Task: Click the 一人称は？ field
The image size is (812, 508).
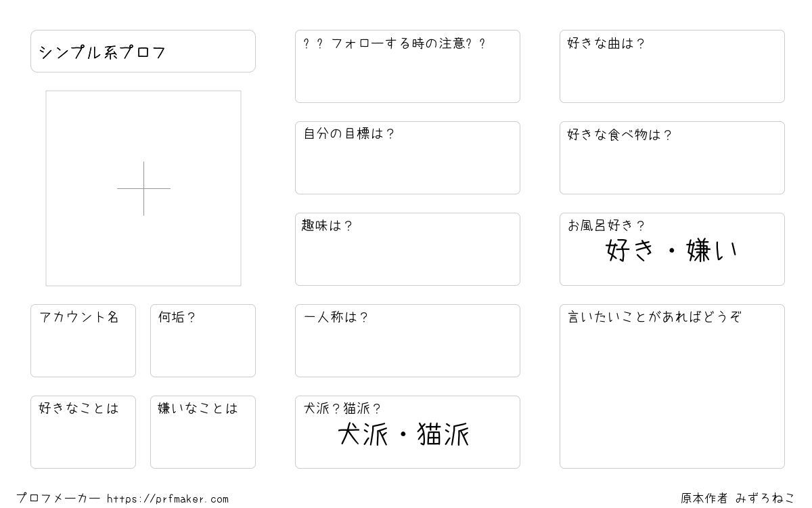Action: pyautogui.click(x=407, y=341)
